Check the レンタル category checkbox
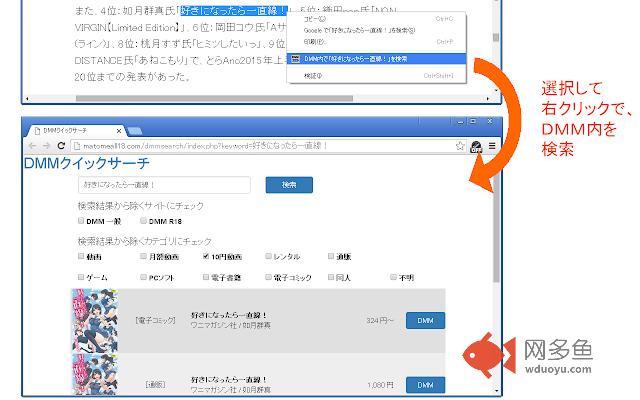 pos(270,256)
